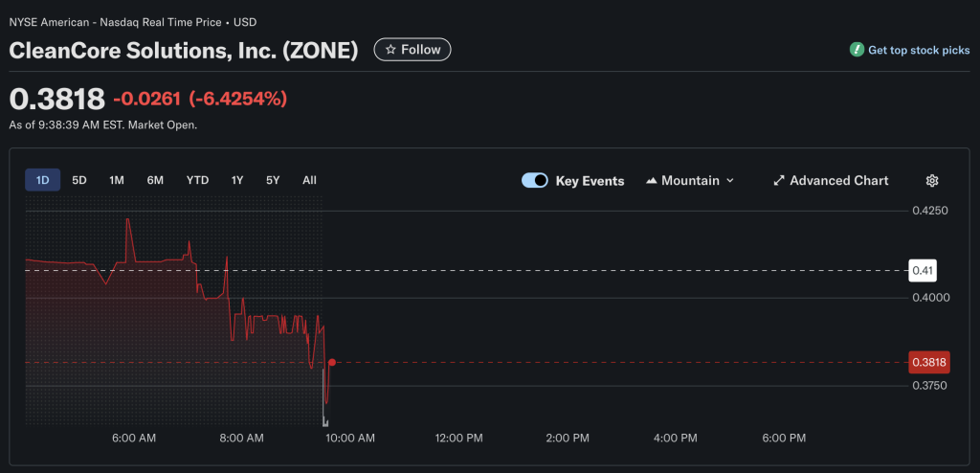Open the Advanced Chart view
The width and height of the screenshot is (980, 473).
point(838,181)
